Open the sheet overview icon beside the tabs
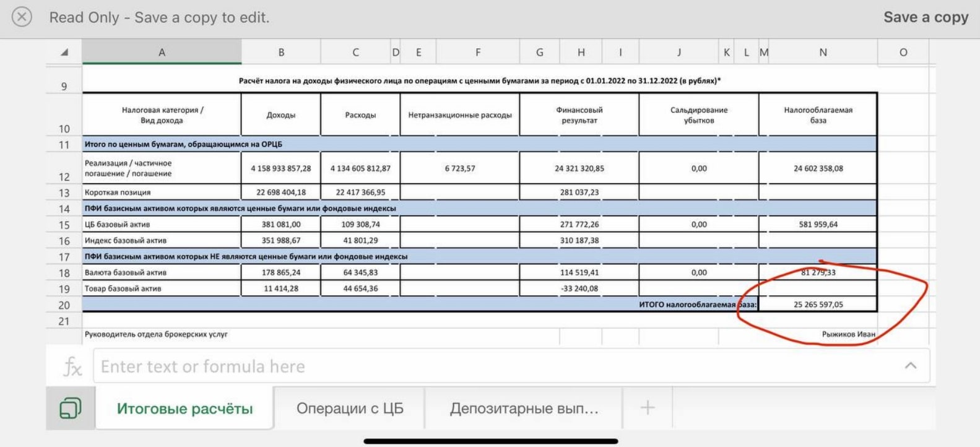This screenshot has height=447, width=980. coord(70,408)
